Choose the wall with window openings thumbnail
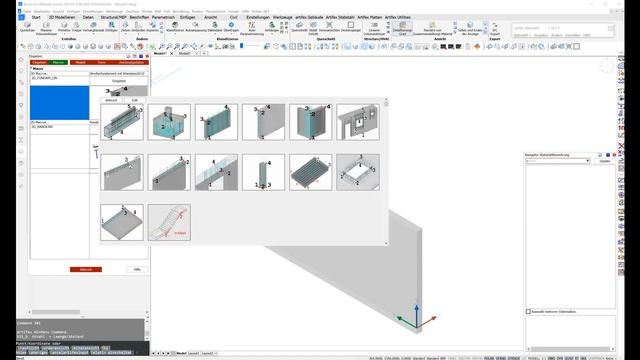The height and width of the screenshot is (360, 640). pos(358,122)
